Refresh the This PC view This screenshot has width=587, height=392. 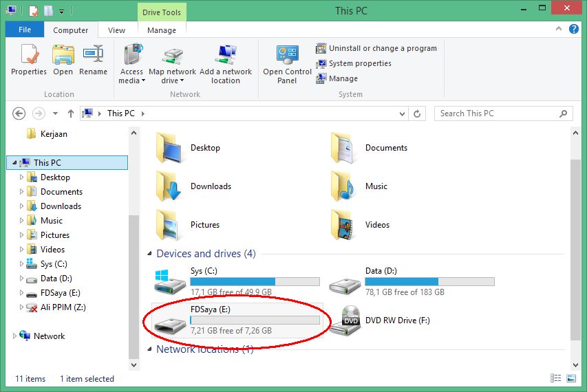pos(418,113)
